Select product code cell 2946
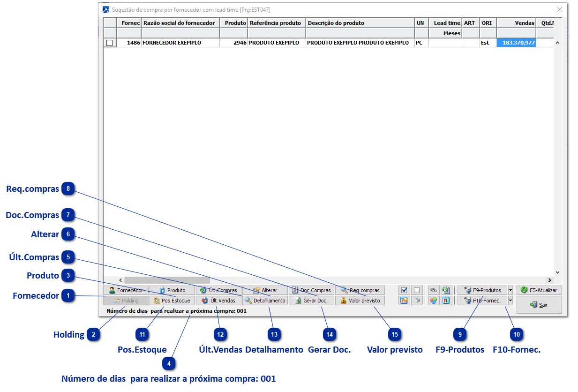Viewport: 578px width, 392px height. pyautogui.click(x=233, y=43)
